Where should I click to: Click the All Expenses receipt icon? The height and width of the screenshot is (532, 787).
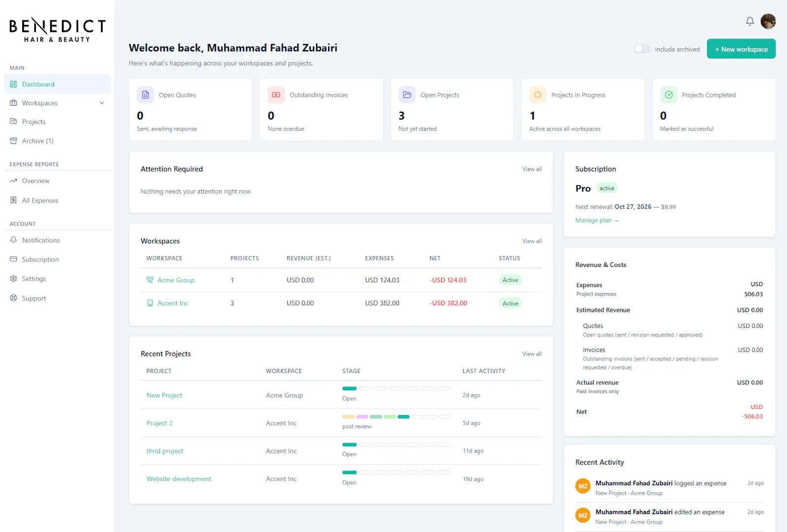pos(13,200)
